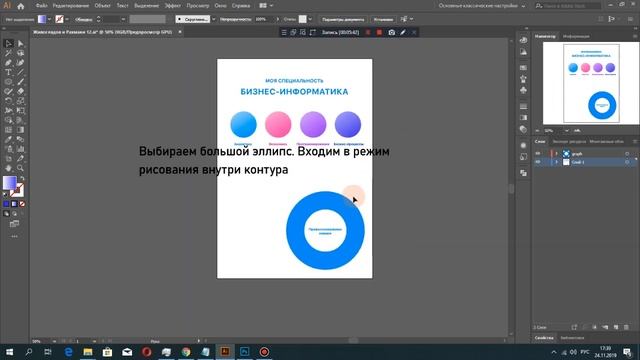Expand the graph layer arrow
The image size is (640, 360).
556,153
